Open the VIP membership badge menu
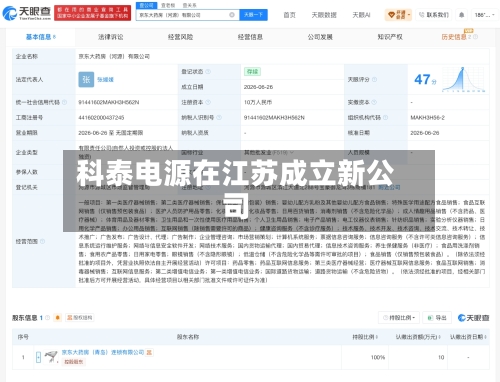500x382 pixels. pyautogui.click(x=398, y=15)
